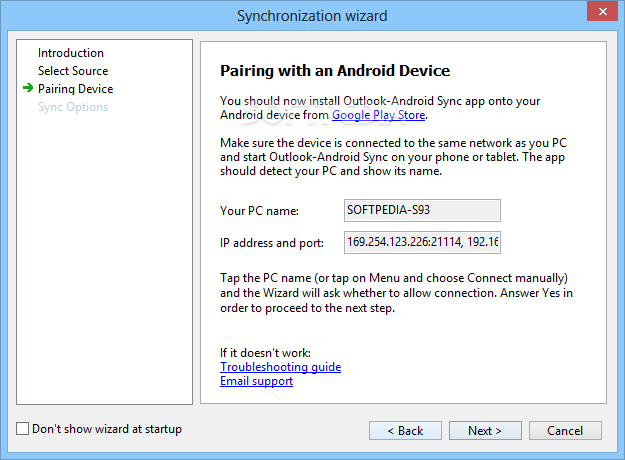
Task: Select the Select Source step
Action: 73,71
